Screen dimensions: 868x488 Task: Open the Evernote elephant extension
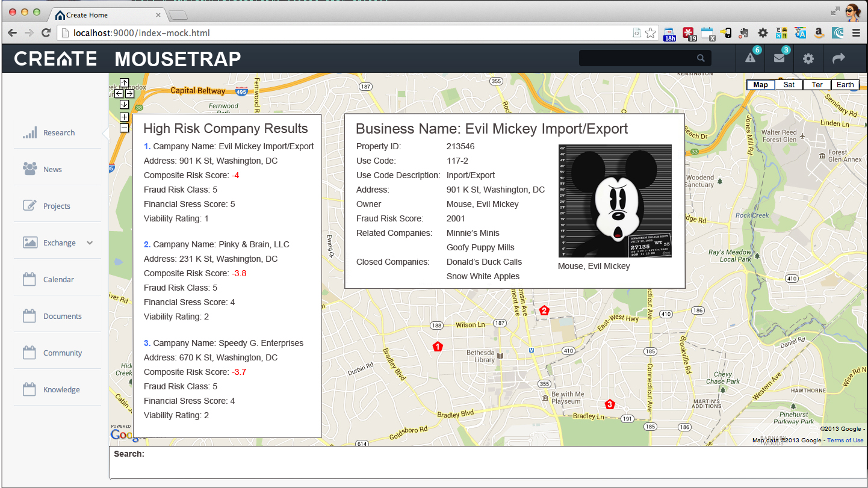pos(744,33)
